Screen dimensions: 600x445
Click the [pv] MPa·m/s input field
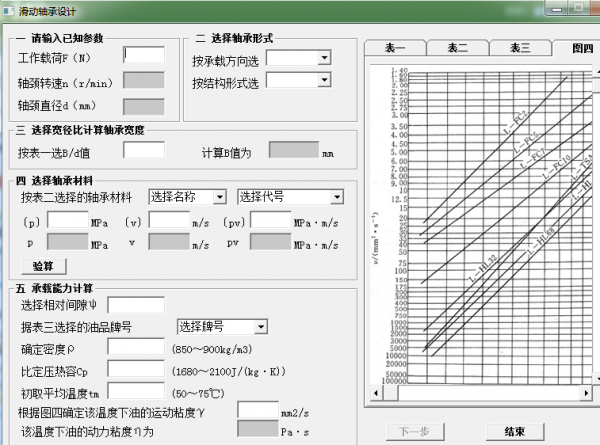point(271,220)
